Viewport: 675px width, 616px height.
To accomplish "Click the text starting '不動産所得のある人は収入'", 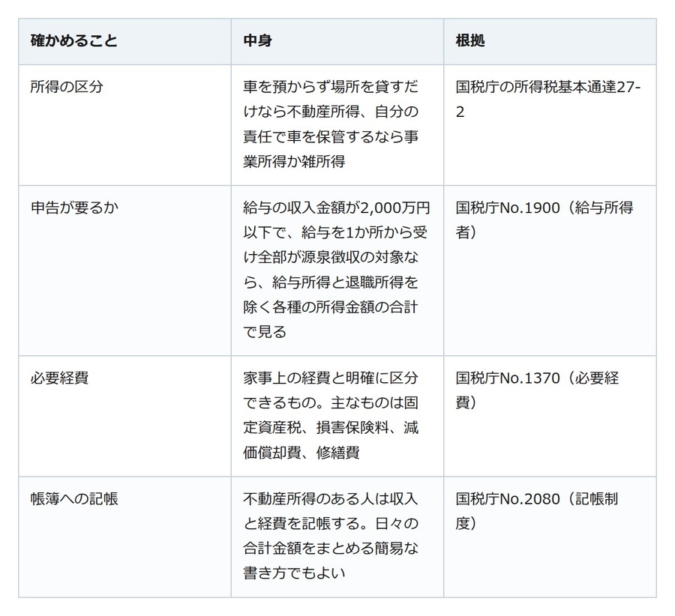I will (331, 536).
